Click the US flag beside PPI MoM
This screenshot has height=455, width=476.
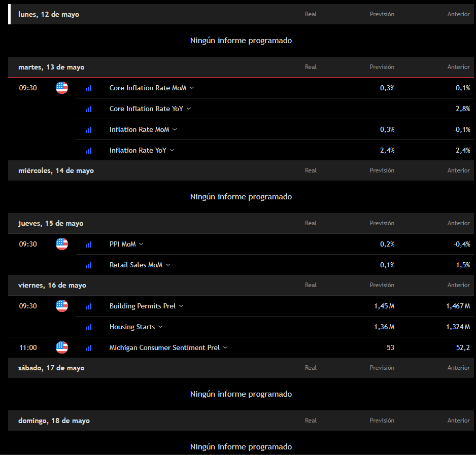(62, 244)
